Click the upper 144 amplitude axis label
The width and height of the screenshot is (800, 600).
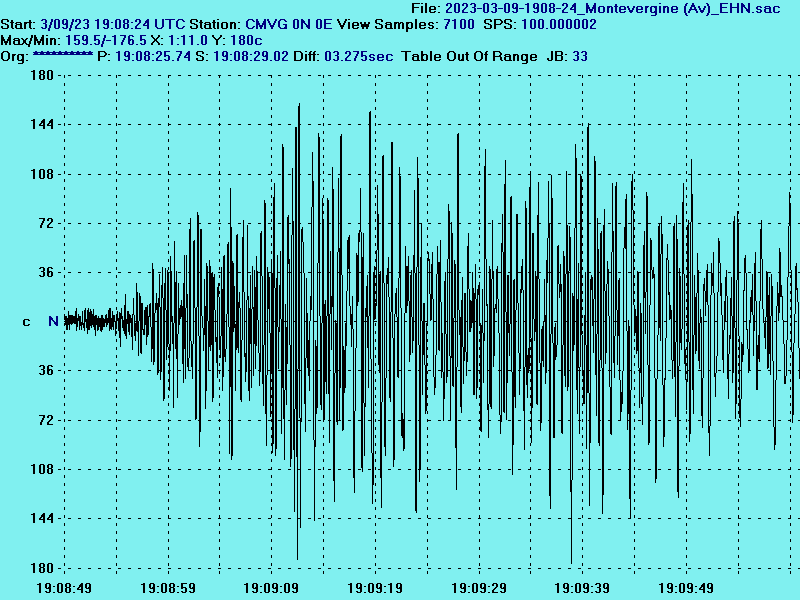42,124
